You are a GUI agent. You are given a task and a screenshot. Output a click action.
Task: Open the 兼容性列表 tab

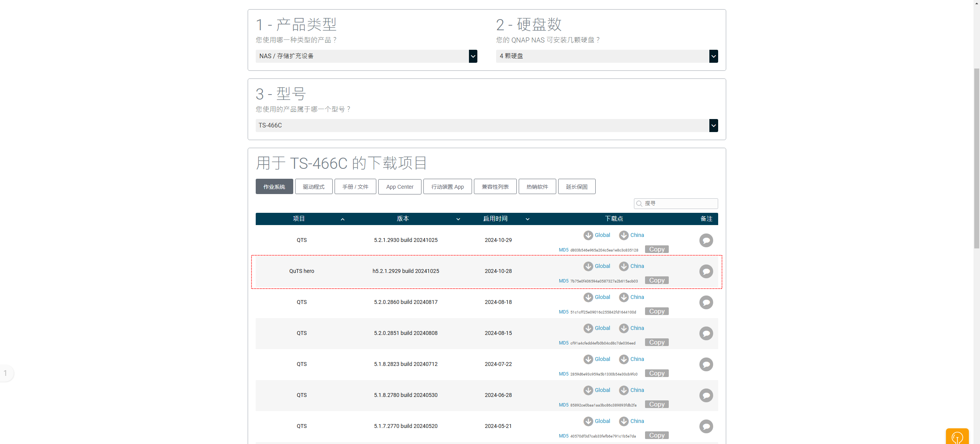click(x=495, y=187)
